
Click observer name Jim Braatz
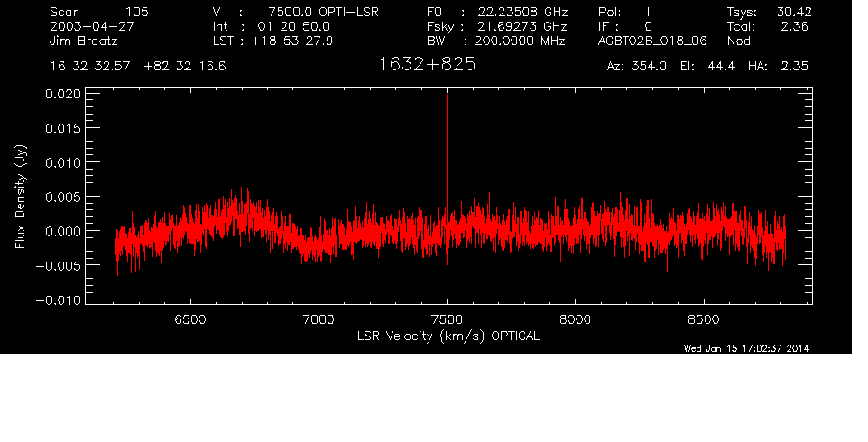(84, 41)
